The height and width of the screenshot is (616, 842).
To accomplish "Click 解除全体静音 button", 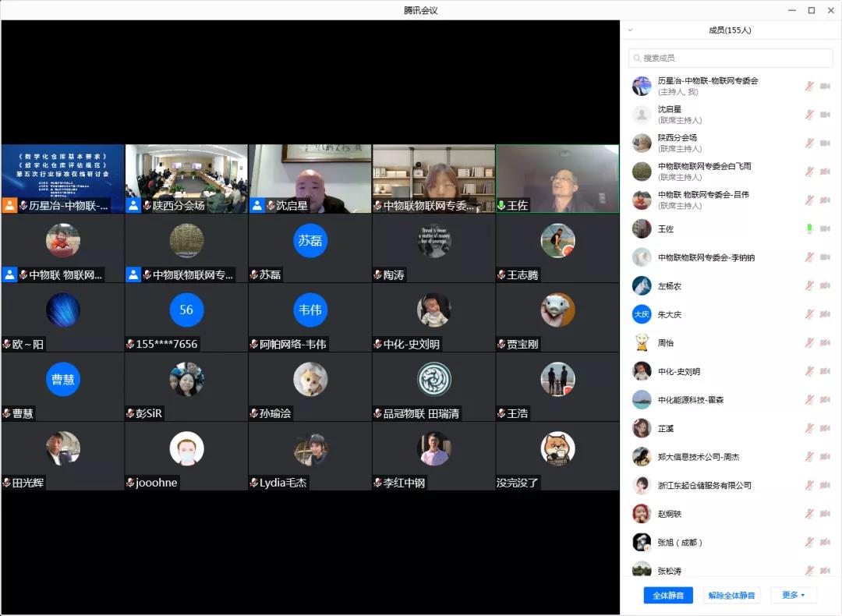I will click(x=731, y=595).
